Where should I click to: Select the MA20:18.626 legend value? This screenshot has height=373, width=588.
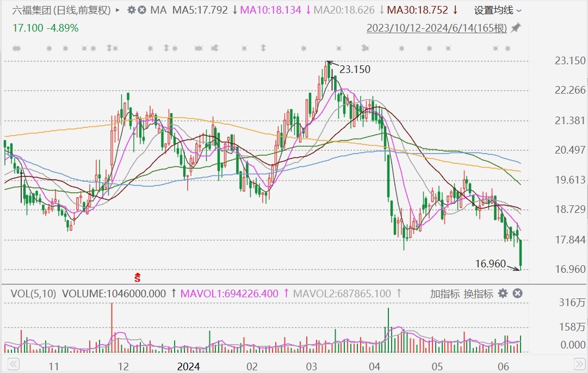click(344, 10)
